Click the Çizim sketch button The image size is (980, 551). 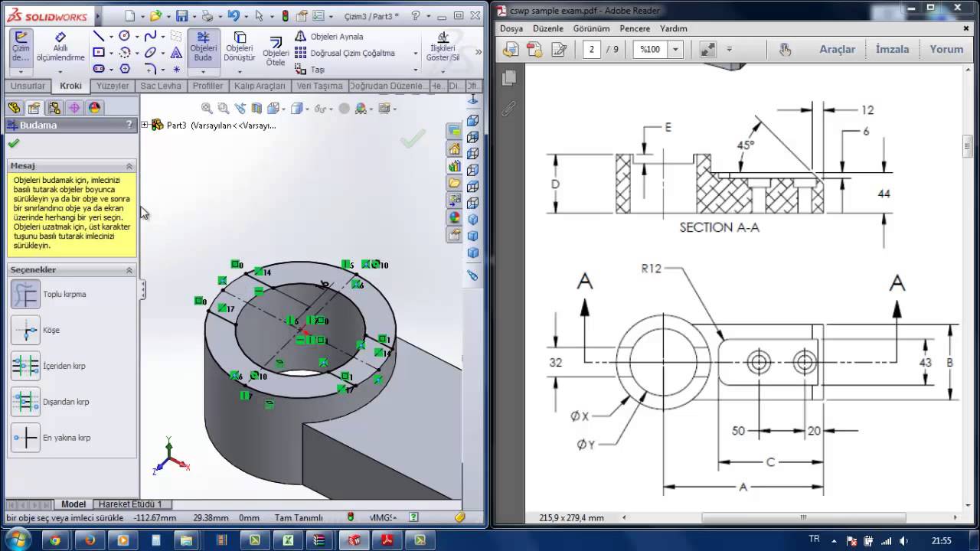(21, 47)
